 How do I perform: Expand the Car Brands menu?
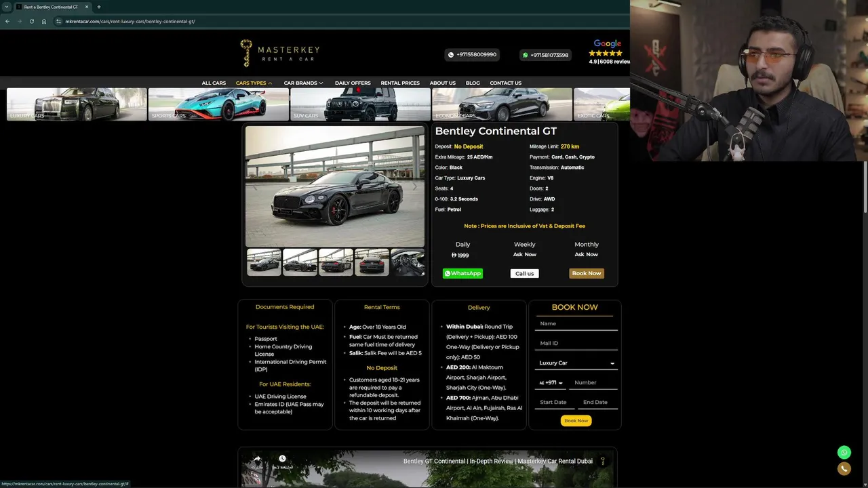point(303,83)
